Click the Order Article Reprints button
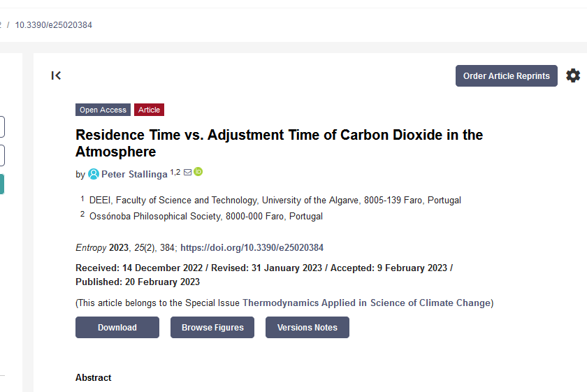The width and height of the screenshot is (587, 392). point(506,76)
